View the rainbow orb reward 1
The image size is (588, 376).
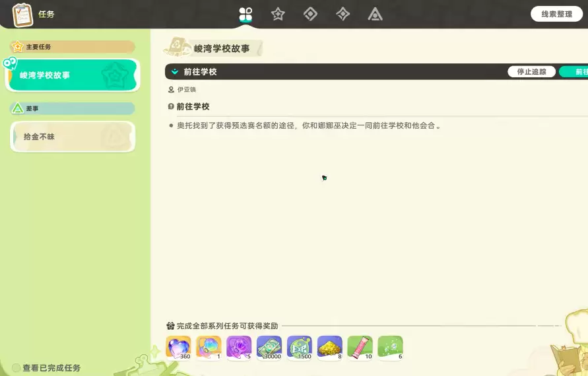pyautogui.click(x=209, y=348)
